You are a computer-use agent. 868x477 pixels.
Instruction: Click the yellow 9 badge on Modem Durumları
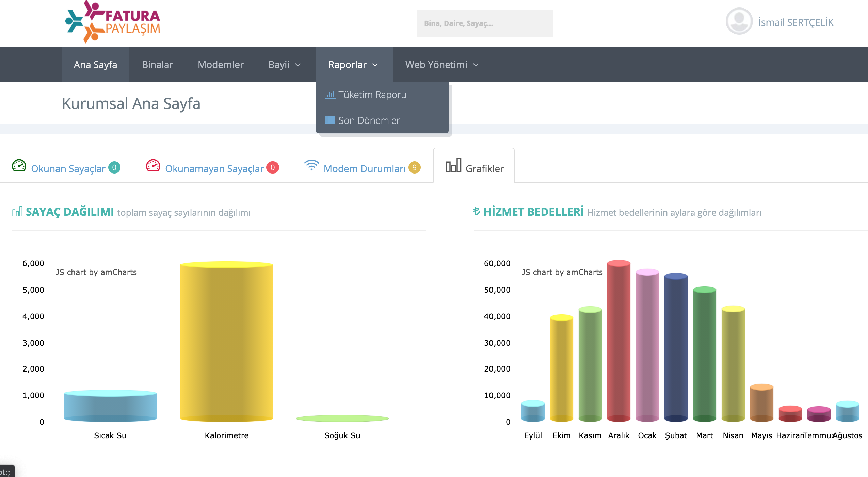tap(414, 167)
